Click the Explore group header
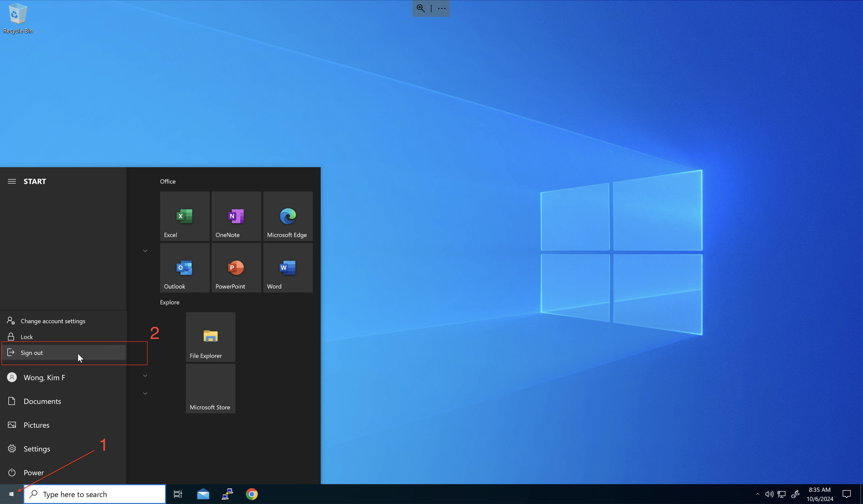The height and width of the screenshot is (504, 863). point(170,302)
